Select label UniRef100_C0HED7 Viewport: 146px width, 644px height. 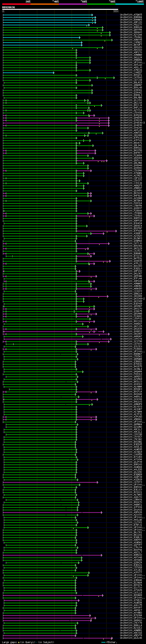(x=131, y=72)
